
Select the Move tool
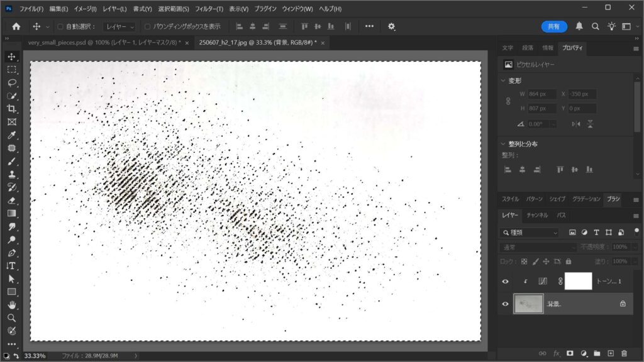click(11, 56)
